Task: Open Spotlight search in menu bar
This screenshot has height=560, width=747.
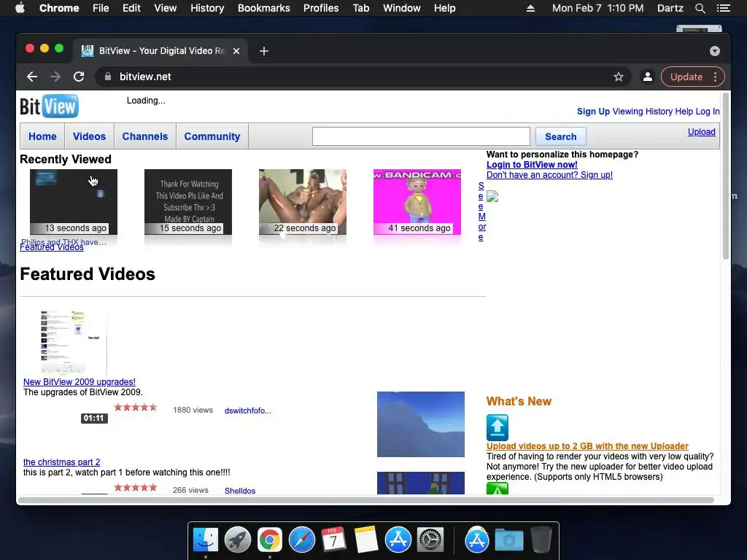Action: [700, 8]
